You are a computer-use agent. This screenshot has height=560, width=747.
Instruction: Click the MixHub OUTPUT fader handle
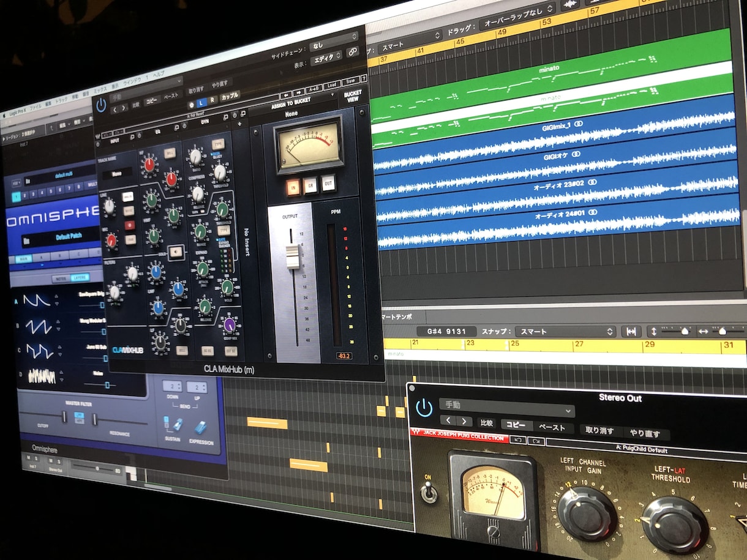[x=293, y=257]
